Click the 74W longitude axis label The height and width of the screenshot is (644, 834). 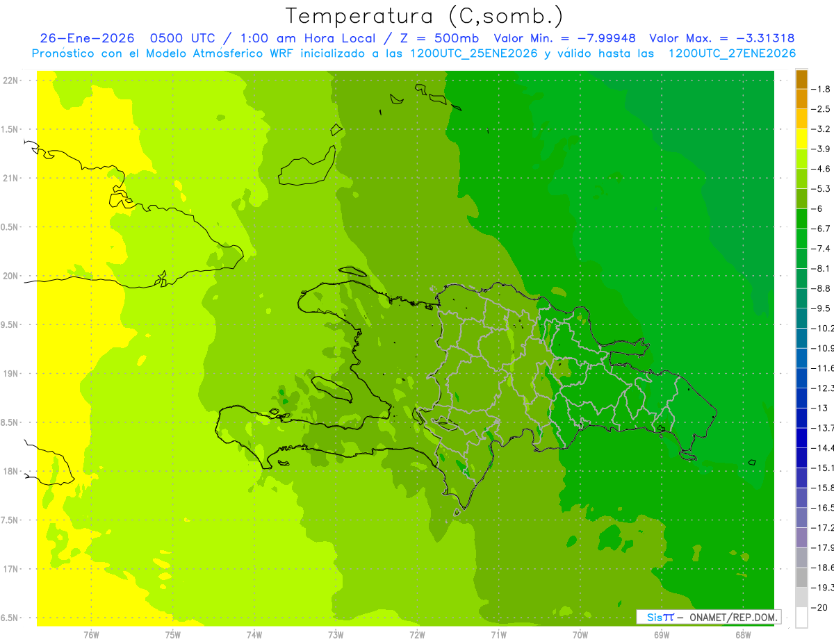click(254, 634)
